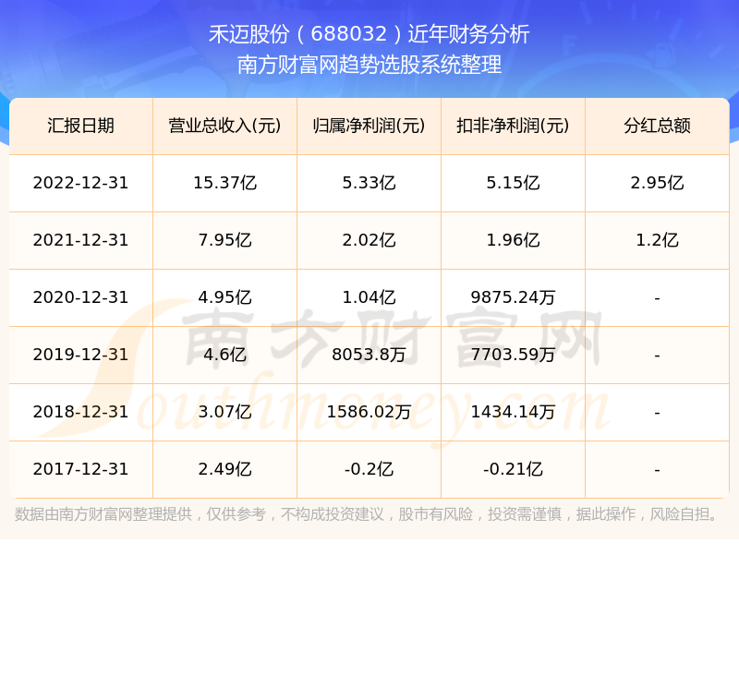Select the 7703.59万 cell
739x700 pixels.
tap(513, 355)
